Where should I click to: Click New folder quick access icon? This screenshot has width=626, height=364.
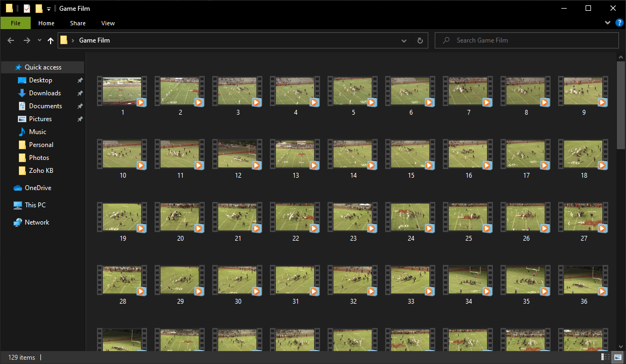[39, 9]
